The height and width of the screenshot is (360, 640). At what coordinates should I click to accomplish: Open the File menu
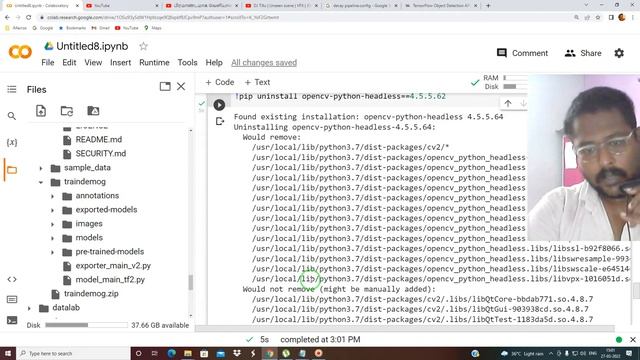48,63
